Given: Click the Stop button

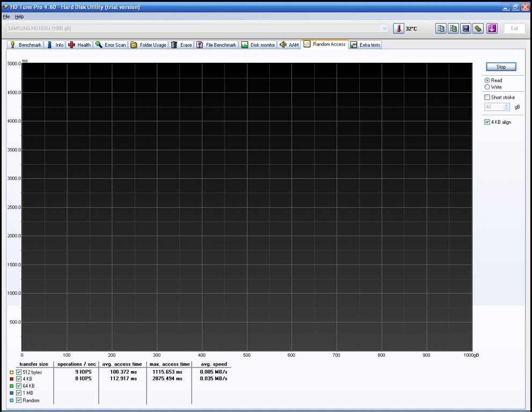Looking at the screenshot, I should pyautogui.click(x=501, y=67).
